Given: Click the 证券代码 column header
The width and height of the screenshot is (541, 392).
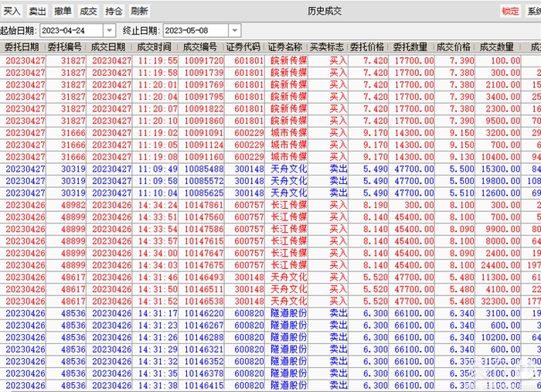Looking at the screenshot, I should [x=248, y=47].
